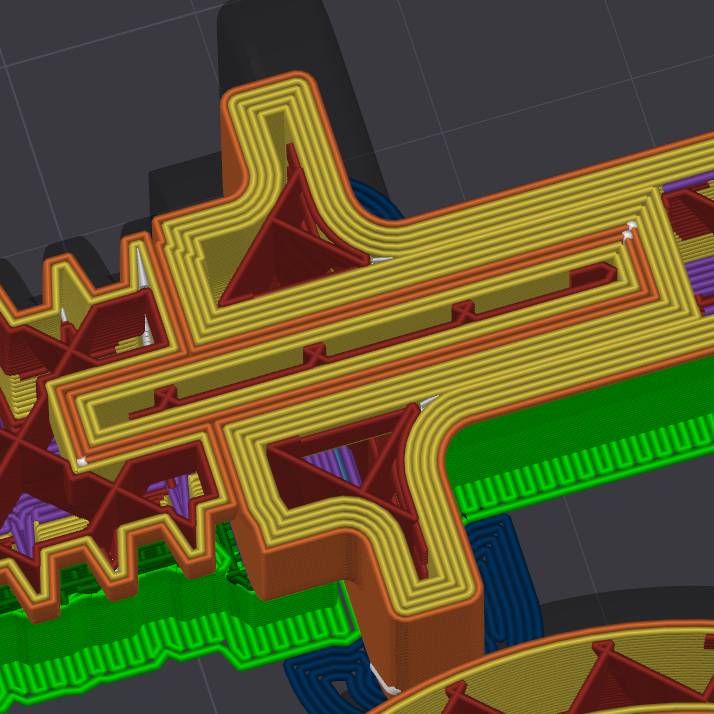Click white spike at lower arm's inner corner
Screen dimensions: 714x714
pyautogui.click(x=428, y=403)
